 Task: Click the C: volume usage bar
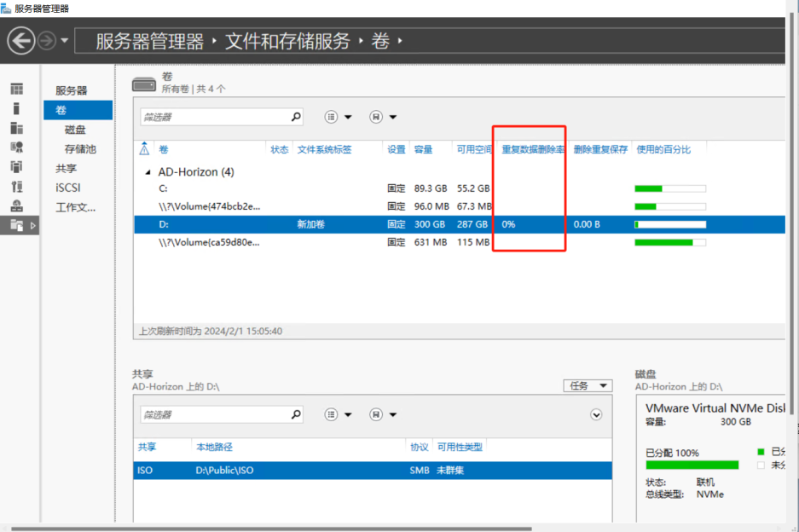click(670, 188)
